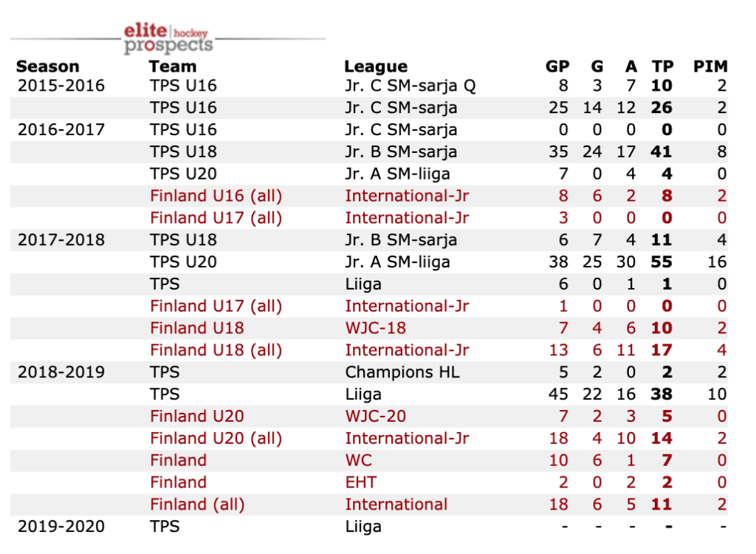The width and height of the screenshot is (756, 554).
Task: Click the EHT league link
Action: click(360, 482)
